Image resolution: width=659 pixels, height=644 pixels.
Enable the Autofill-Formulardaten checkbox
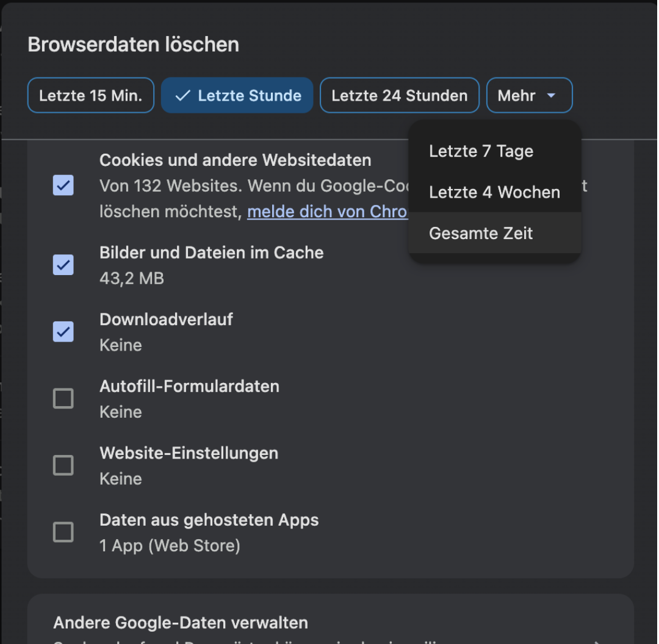[63, 399]
